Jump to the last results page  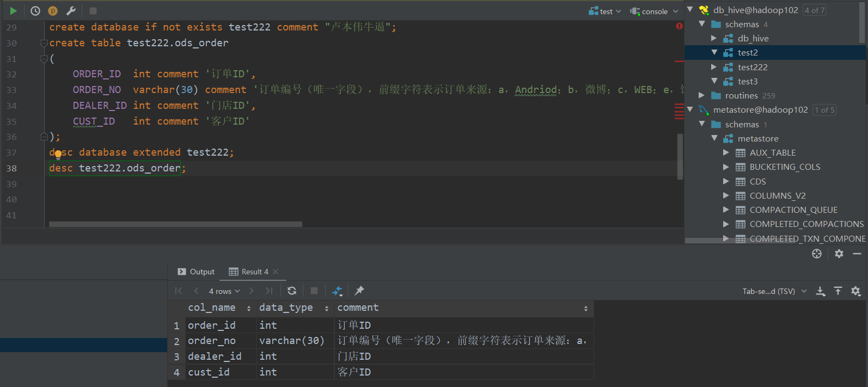[x=269, y=291]
